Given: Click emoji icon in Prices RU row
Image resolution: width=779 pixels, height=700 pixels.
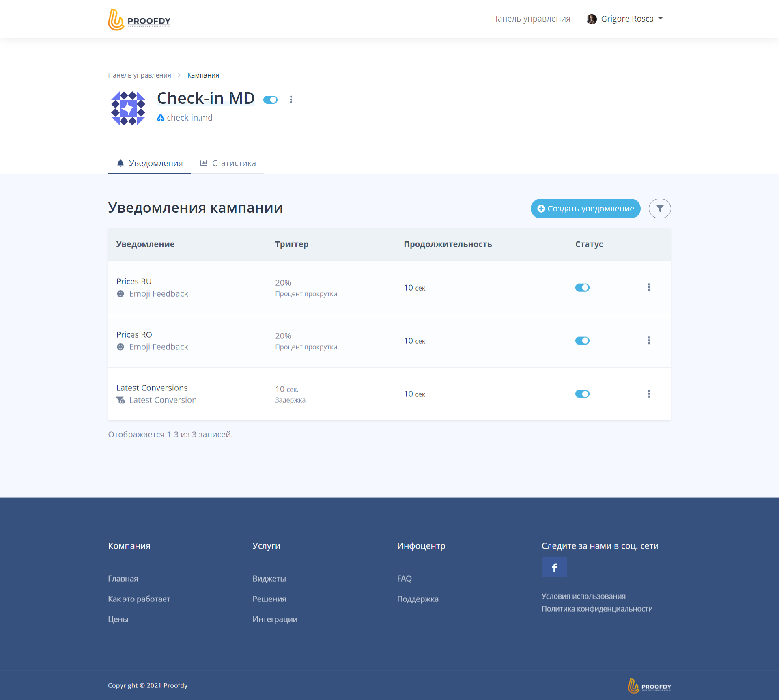Looking at the screenshot, I should (x=121, y=294).
